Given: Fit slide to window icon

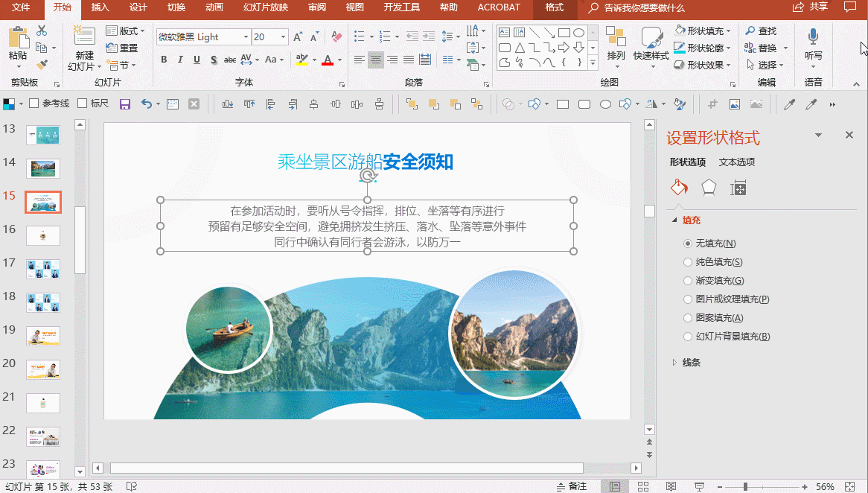Looking at the screenshot, I should pyautogui.click(x=849, y=486).
